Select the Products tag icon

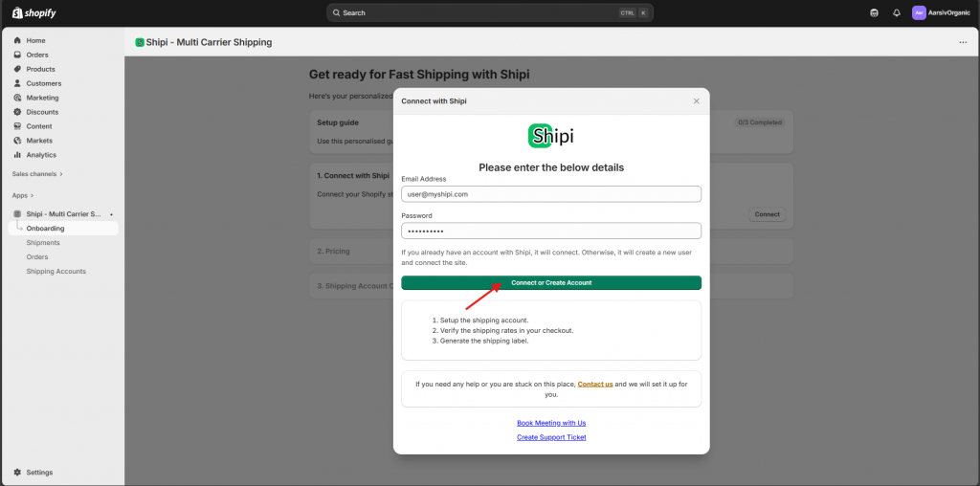click(x=17, y=69)
